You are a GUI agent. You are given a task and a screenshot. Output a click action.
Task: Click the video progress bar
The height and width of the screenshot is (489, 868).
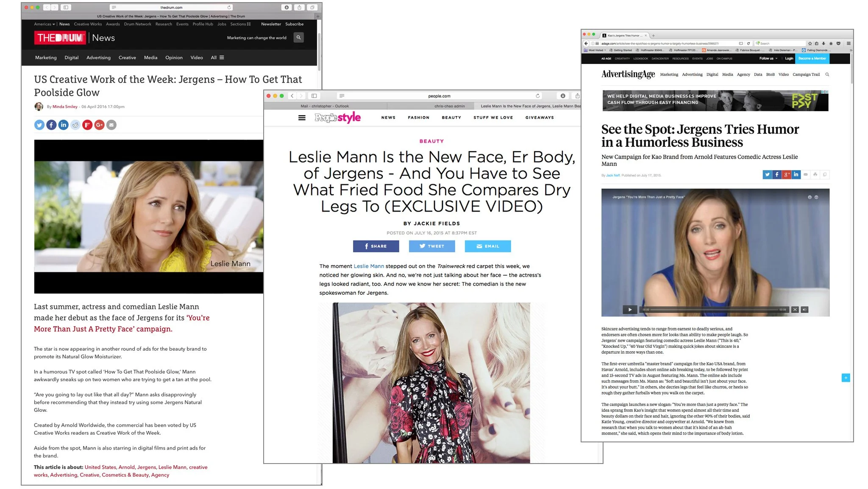[x=714, y=310]
